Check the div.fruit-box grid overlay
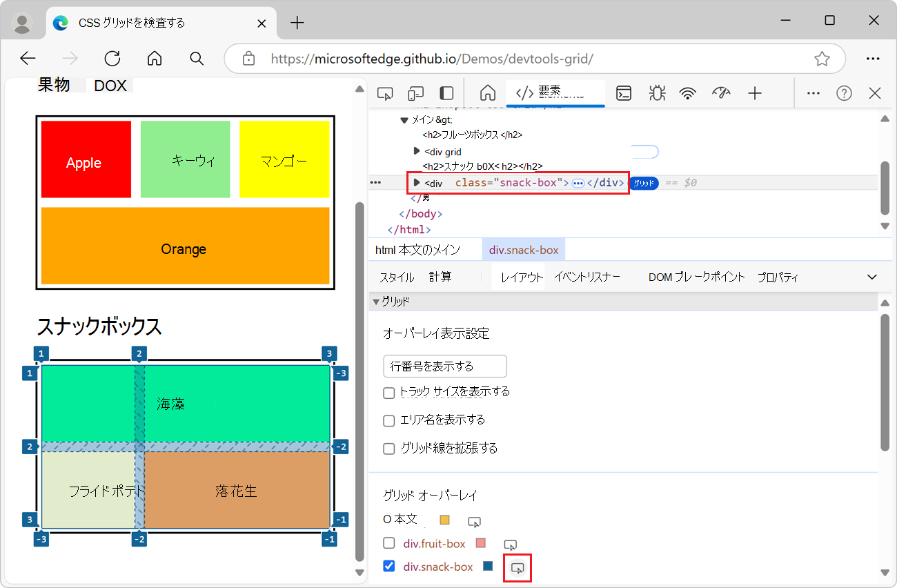Image resolution: width=897 pixels, height=588 pixels. (x=388, y=543)
